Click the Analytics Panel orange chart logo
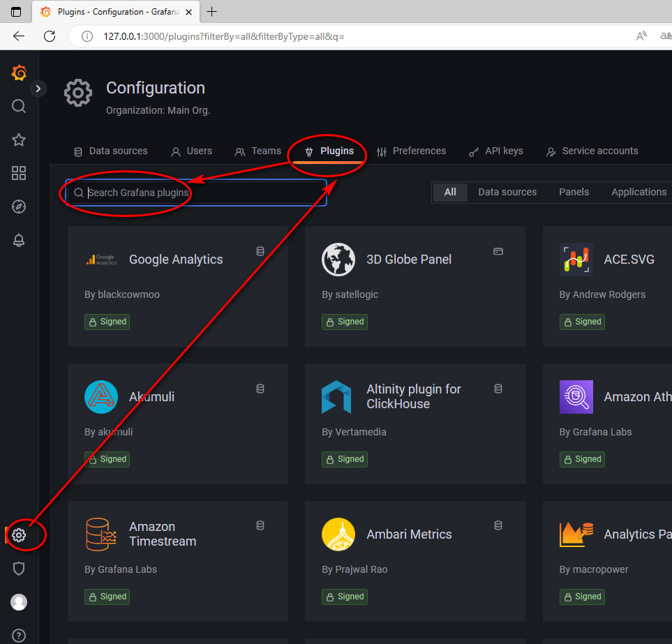The image size is (672, 644). 576,534
